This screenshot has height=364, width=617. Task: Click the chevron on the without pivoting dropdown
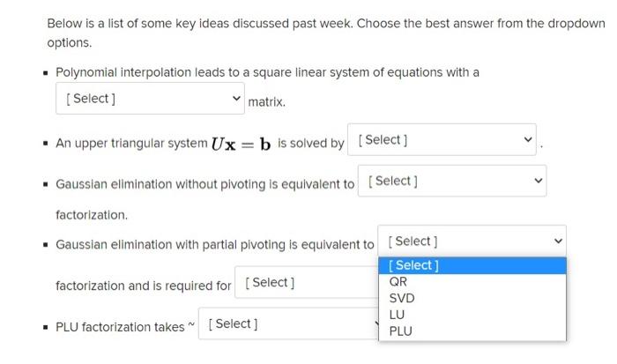(539, 182)
